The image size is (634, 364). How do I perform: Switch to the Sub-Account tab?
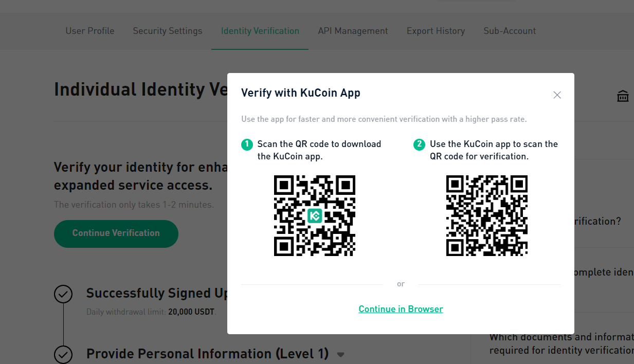pos(510,31)
